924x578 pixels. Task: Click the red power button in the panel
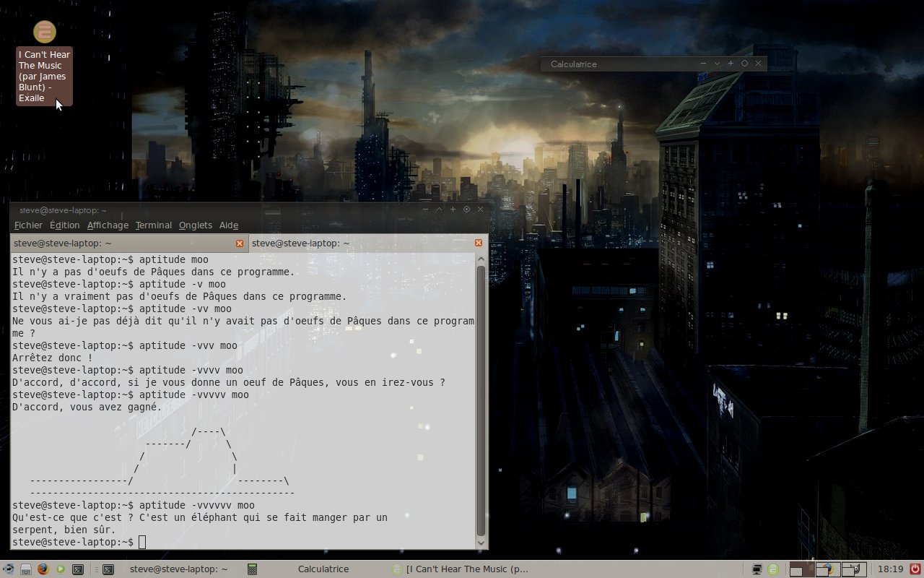coord(915,569)
